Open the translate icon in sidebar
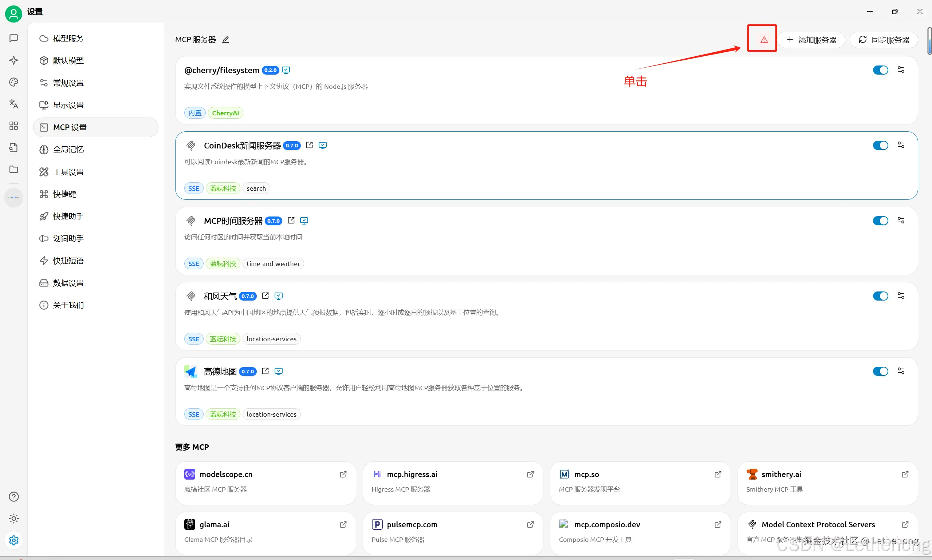Image resolution: width=932 pixels, height=560 pixels. pos(13,104)
